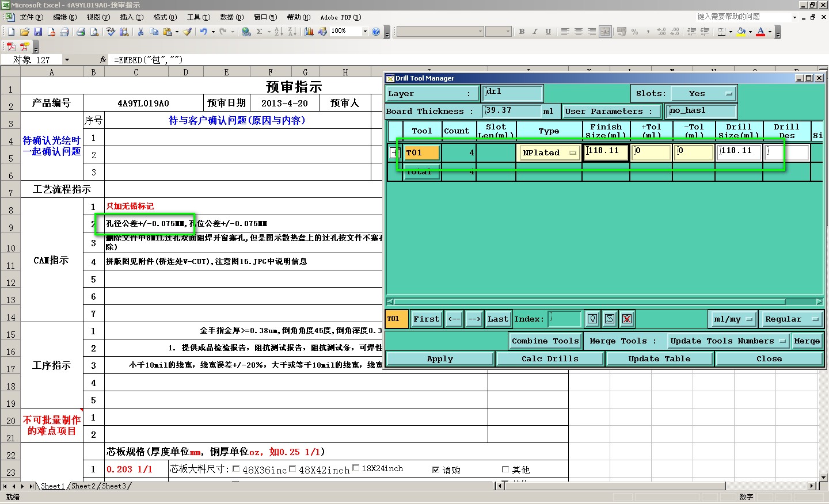The width and height of the screenshot is (829, 504).
Task: Open Print Preview from the toolbar
Action: 94,32
